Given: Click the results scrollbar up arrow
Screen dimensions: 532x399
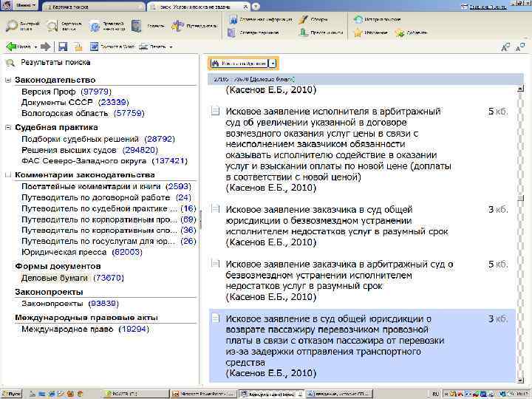Looking at the screenshot, I should [x=520, y=89].
